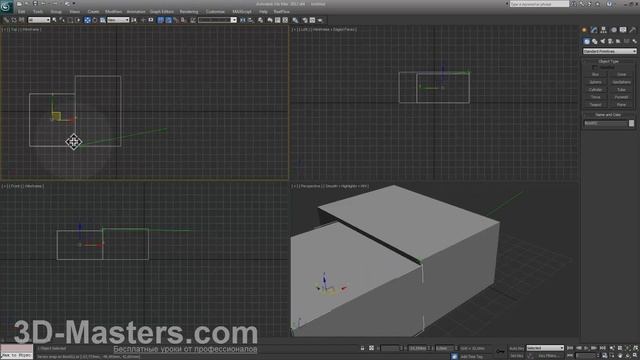Select the Systems category icon
Viewport: 640px width, 360px height.
[x=634, y=41]
